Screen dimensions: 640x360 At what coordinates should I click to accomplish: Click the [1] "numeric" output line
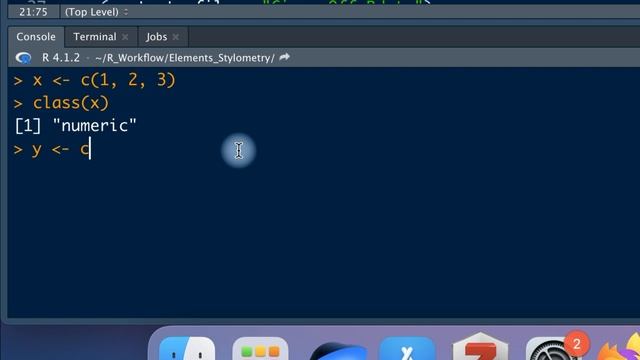[76, 126]
